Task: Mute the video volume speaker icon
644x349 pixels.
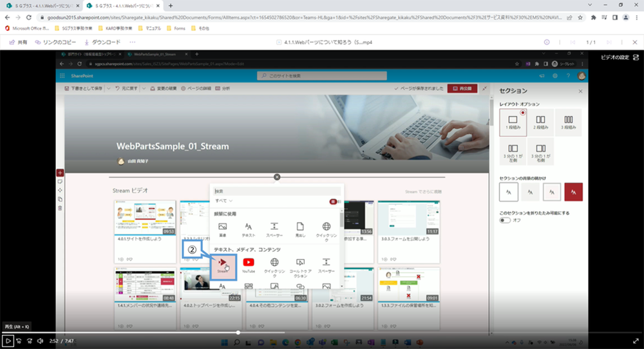Action: (x=40, y=341)
